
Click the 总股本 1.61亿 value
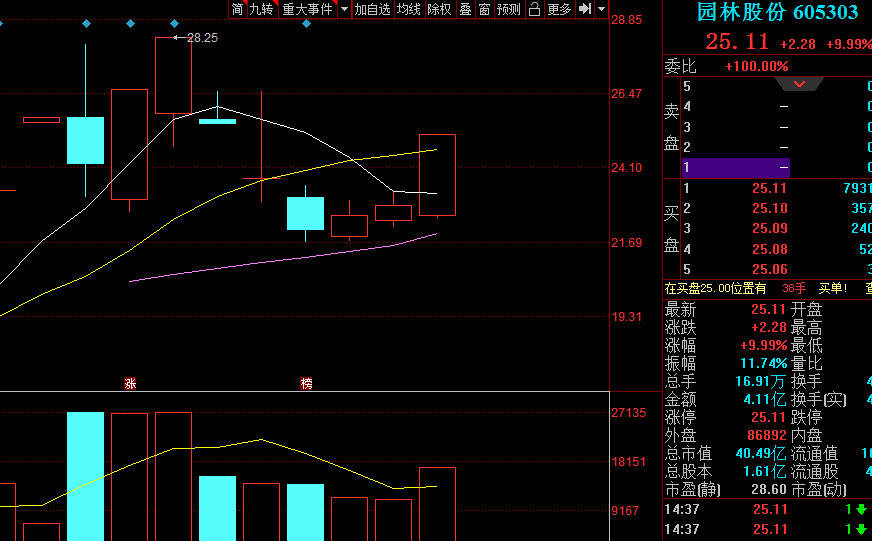(x=765, y=471)
